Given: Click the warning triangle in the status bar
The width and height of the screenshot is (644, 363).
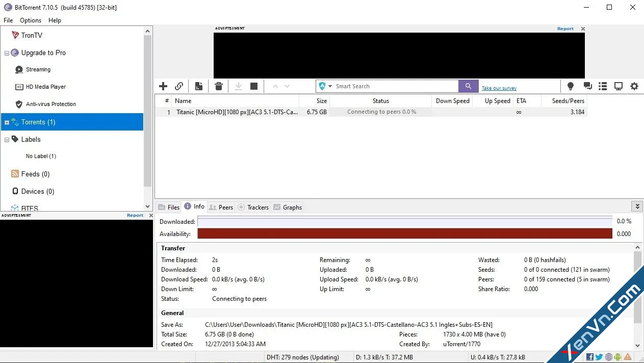Looking at the screenshot, I should (628, 357).
